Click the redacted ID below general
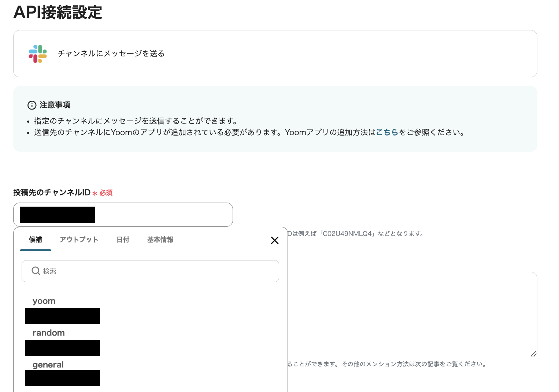 62,378
